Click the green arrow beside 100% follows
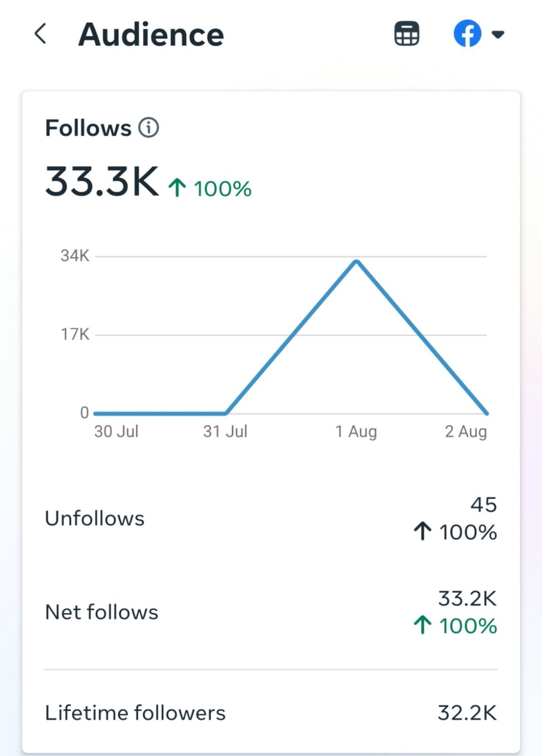This screenshot has height=756, width=542. pos(177,188)
